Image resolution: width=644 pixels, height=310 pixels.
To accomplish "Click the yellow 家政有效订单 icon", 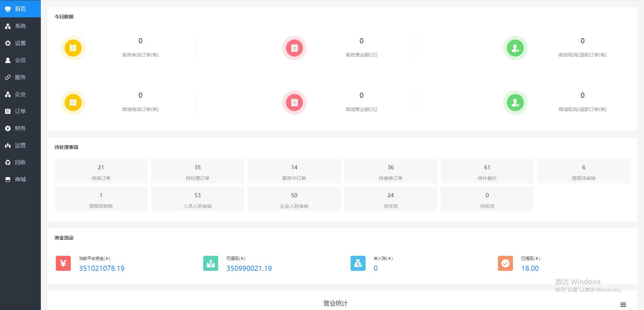I will coord(73,48).
